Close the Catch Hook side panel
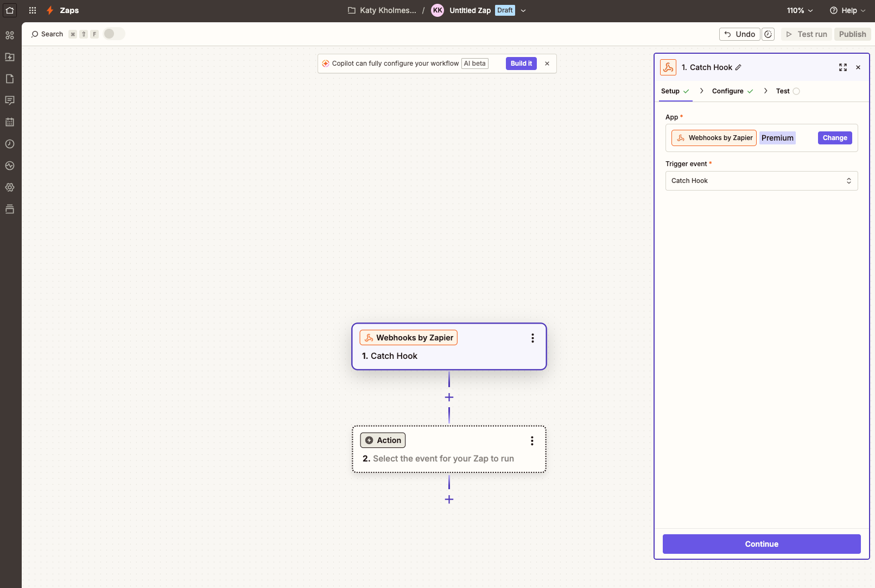Viewport: 875px width, 588px height. 858,67
